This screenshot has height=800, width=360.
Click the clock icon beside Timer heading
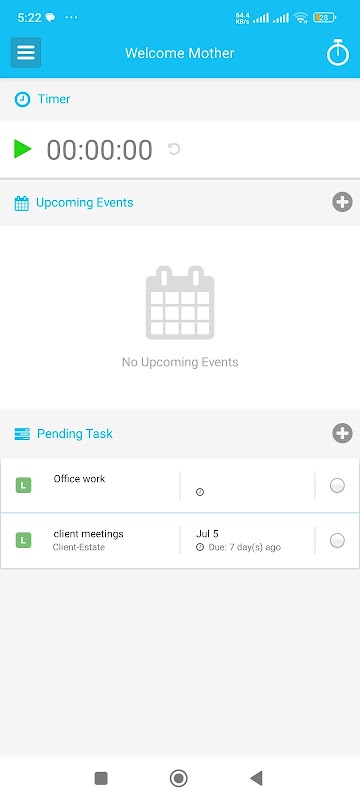[22, 99]
